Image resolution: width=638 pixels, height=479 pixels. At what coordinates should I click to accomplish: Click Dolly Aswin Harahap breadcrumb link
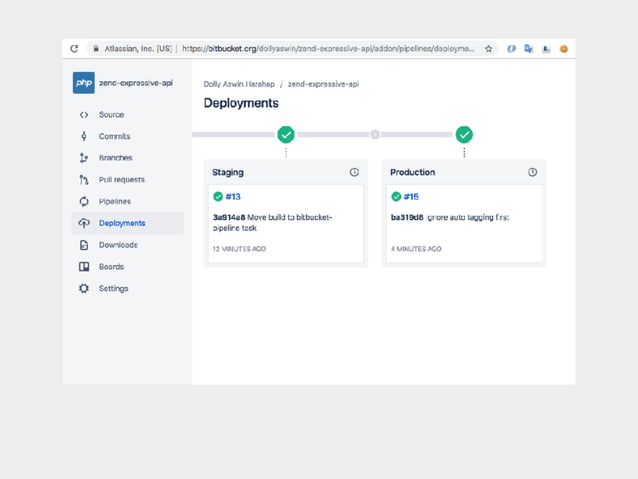pos(238,85)
